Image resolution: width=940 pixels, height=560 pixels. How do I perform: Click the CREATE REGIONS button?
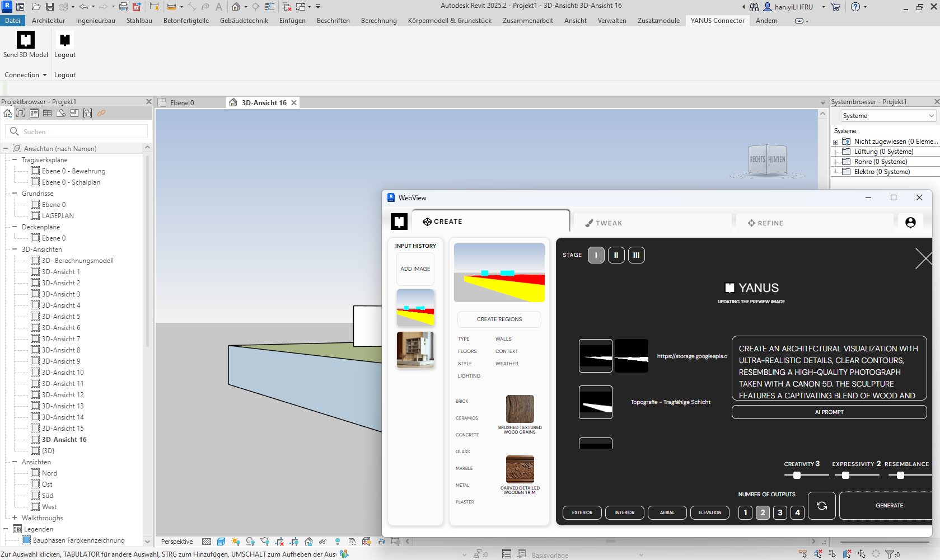[499, 319]
